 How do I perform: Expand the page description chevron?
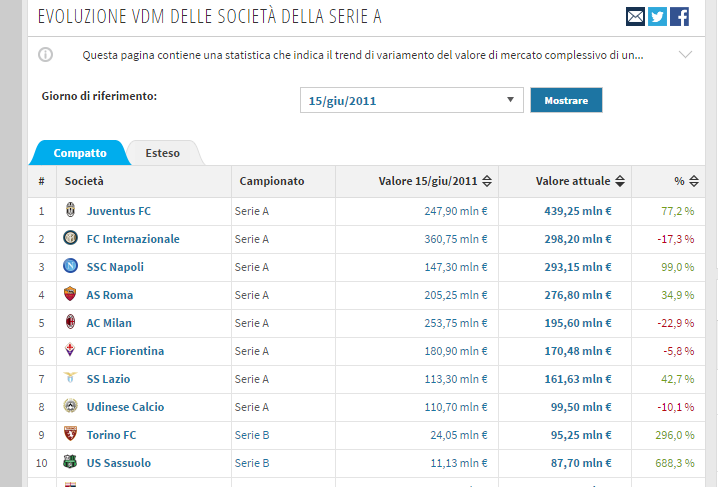[685, 55]
